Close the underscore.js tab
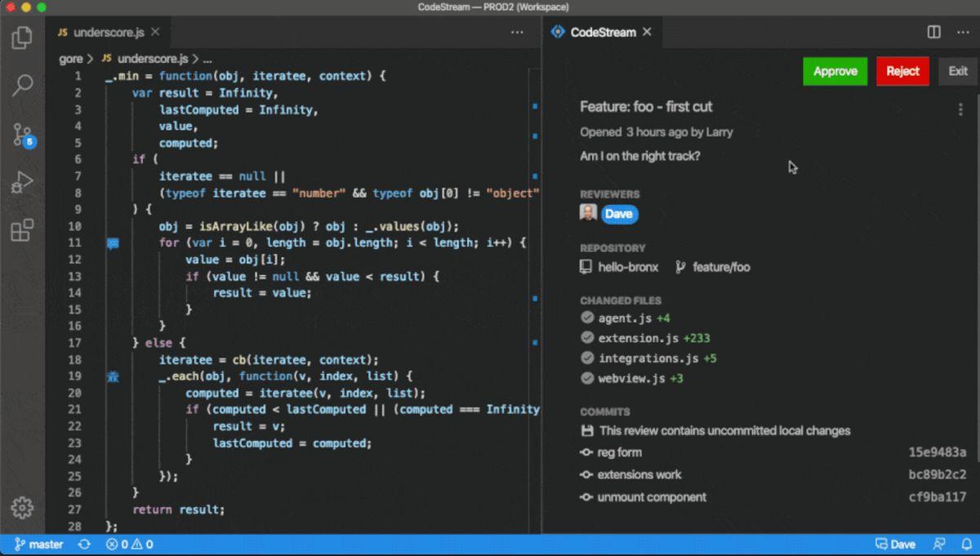 155,32
